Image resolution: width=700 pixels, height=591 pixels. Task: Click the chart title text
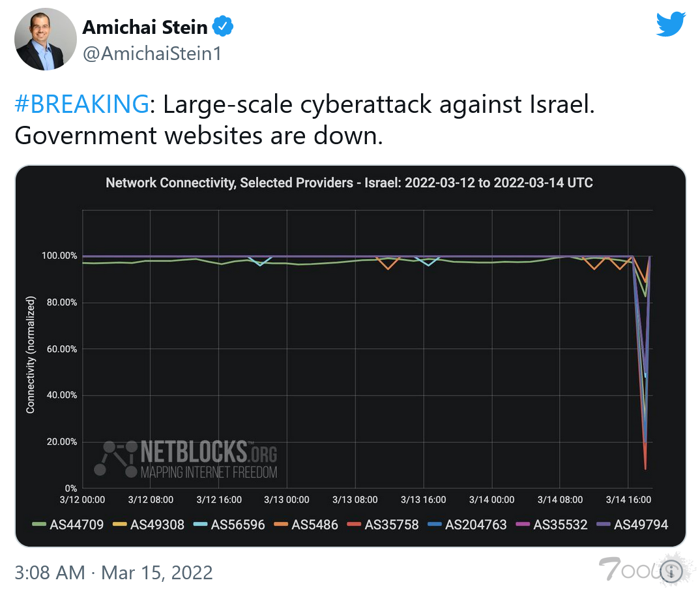coord(349,183)
